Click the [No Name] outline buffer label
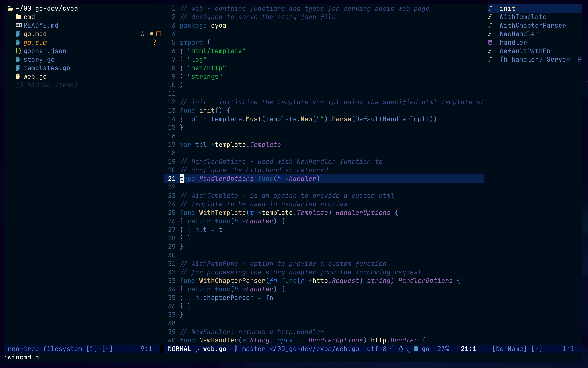The width and height of the screenshot is (588, 368). point(509,349)
